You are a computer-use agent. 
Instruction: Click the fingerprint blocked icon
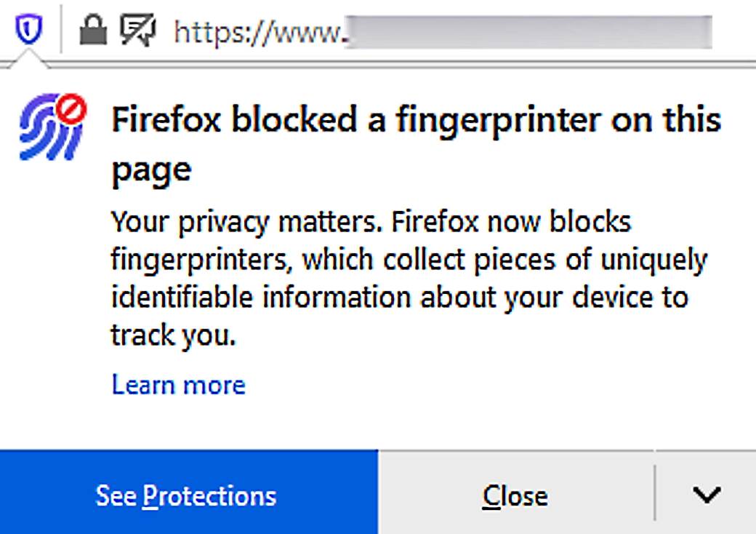click(x=47, y=131)
